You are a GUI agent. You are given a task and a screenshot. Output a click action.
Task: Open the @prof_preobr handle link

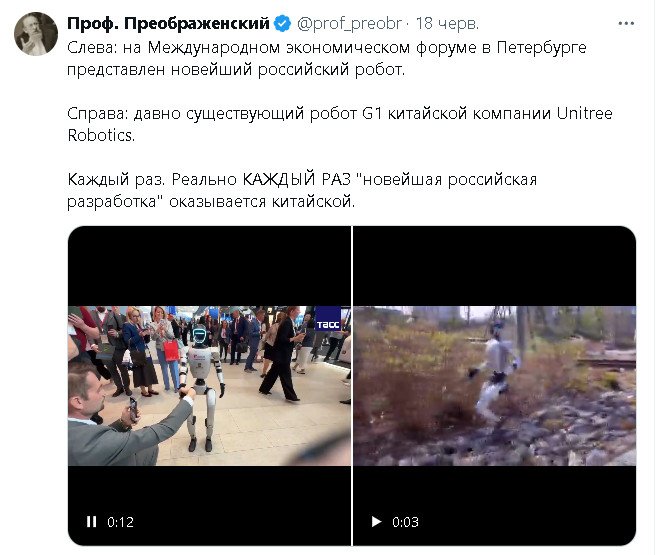349,23
